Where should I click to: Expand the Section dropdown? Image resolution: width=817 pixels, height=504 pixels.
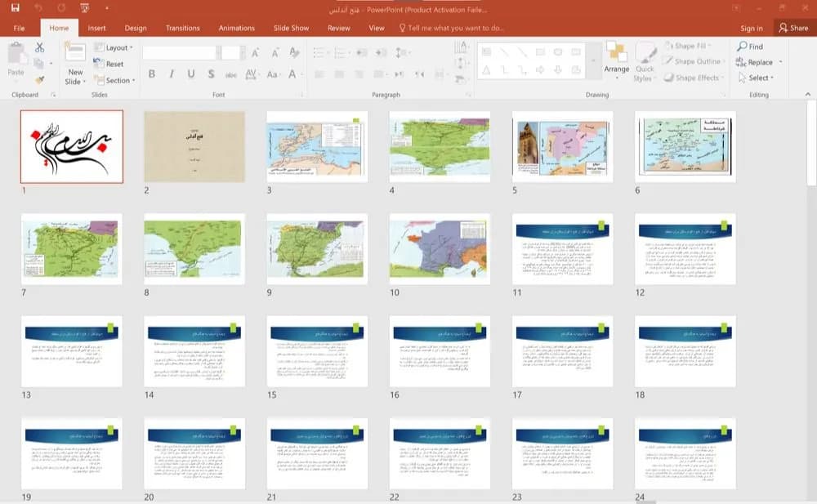coord(114,80)
